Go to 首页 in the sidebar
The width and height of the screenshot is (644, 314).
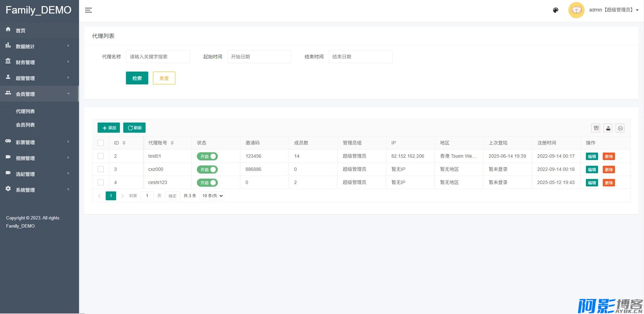click(x=21, y=30)
